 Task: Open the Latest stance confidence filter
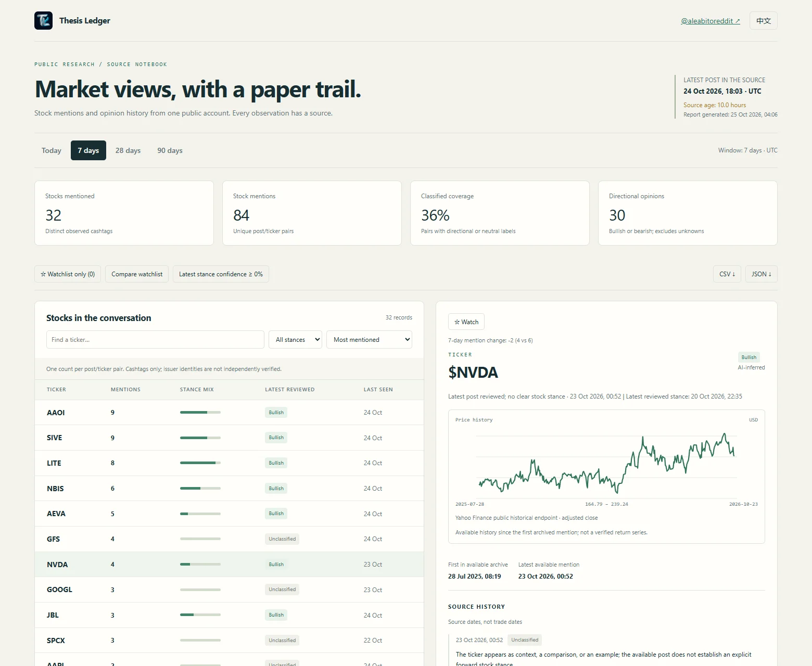pos(221,274)
